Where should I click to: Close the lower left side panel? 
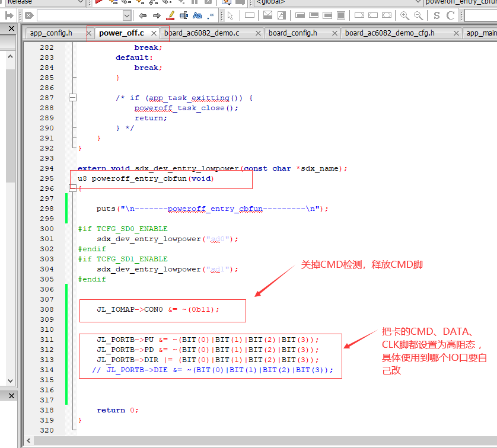(x=11, y=396)
